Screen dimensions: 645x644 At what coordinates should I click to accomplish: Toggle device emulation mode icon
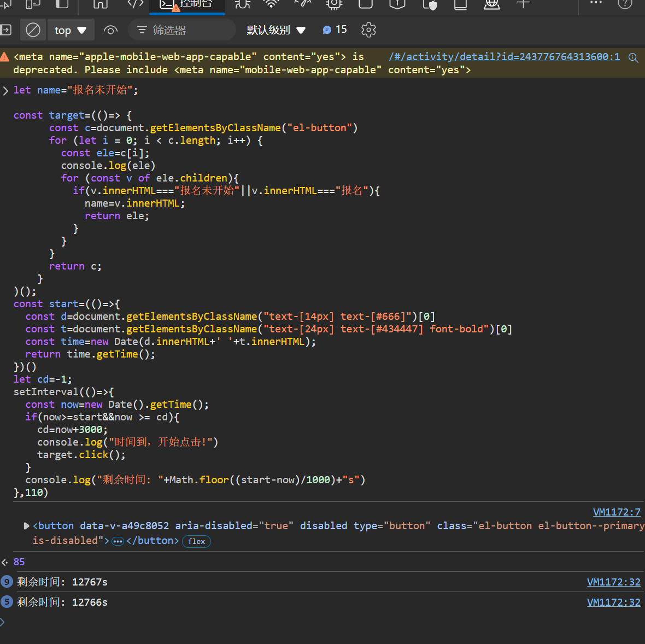[x=33, y=4]
